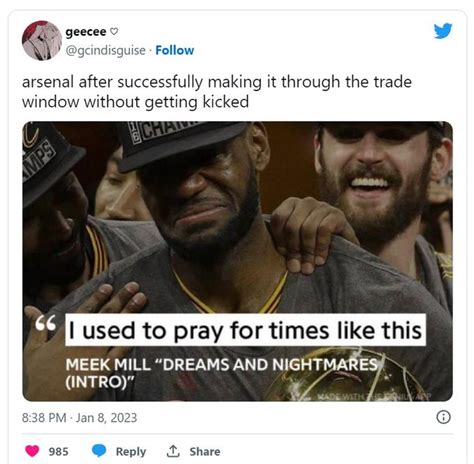Open the tweet info circle icon
Image resolution: width=474 pixels, height=464 pixels.
coord(443,417)
